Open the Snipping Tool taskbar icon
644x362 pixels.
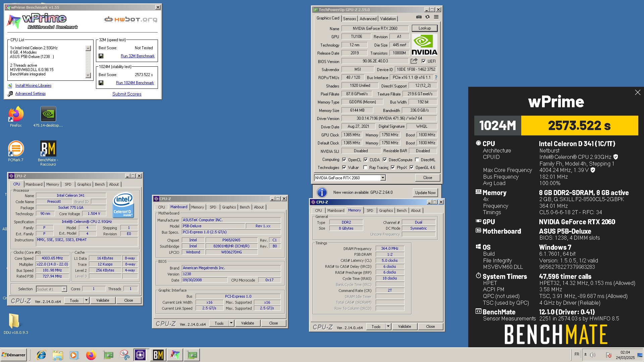(x=124, y=355)
